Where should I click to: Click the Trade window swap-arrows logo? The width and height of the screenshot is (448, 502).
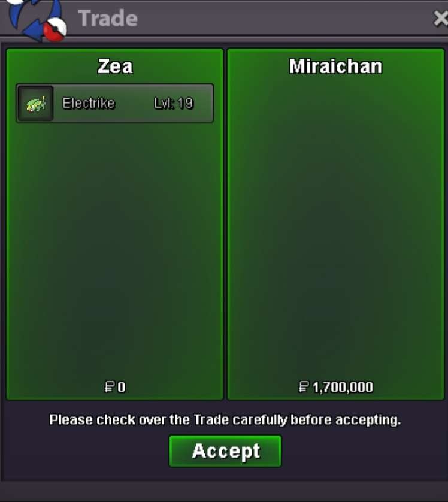pyautogui.click(x=35, y=19)
